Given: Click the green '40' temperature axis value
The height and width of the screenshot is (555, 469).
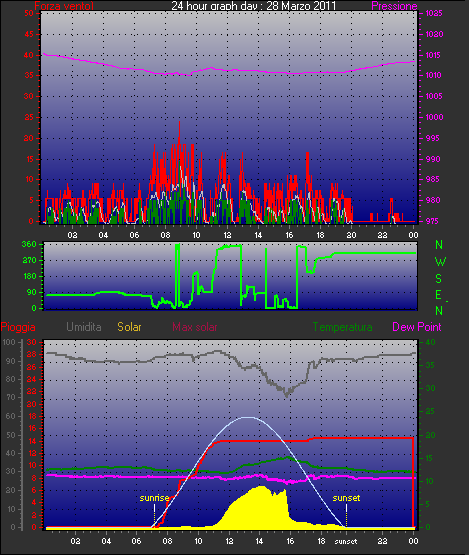Looking at the screenshot, I should tap(430, 342).
